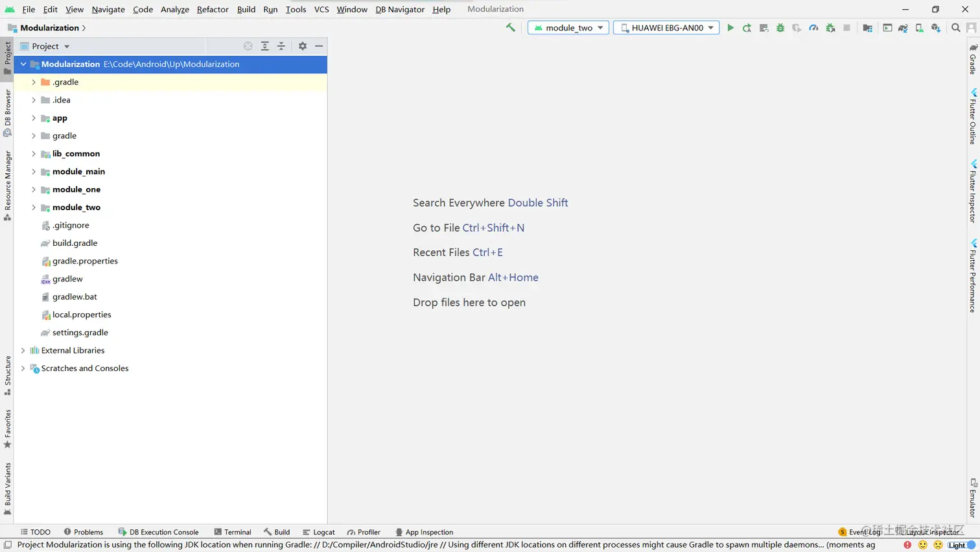Open the Logcat tool window

318,532
